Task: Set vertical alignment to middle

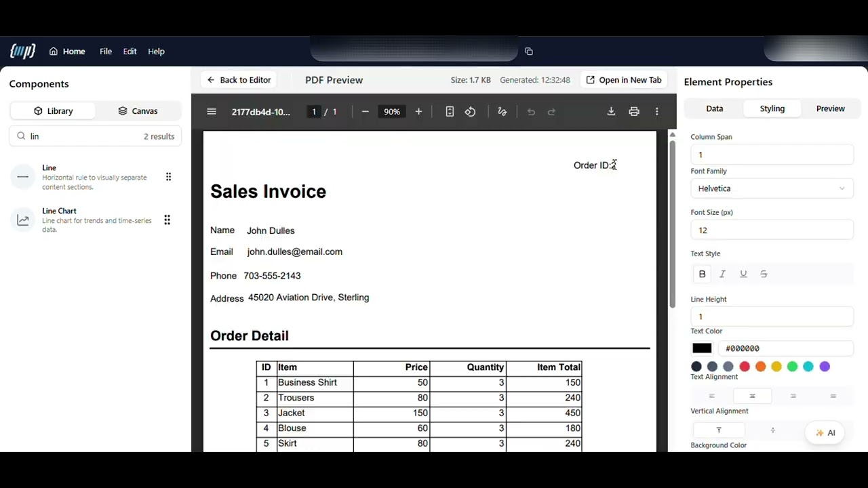Action: click(x=772, y=430)
